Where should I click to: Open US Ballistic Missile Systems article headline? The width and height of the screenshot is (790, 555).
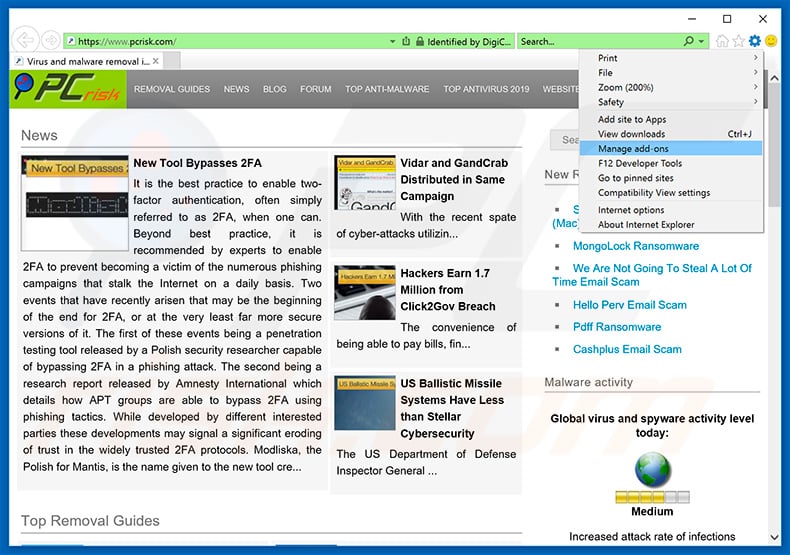[x=452, y=408]
